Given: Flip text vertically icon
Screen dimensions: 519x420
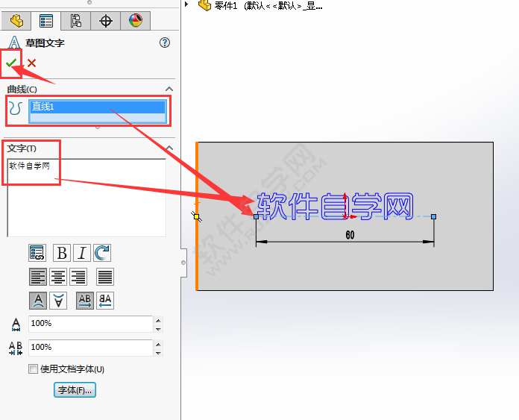Looking at the screenshot, I should click(58, 301).
